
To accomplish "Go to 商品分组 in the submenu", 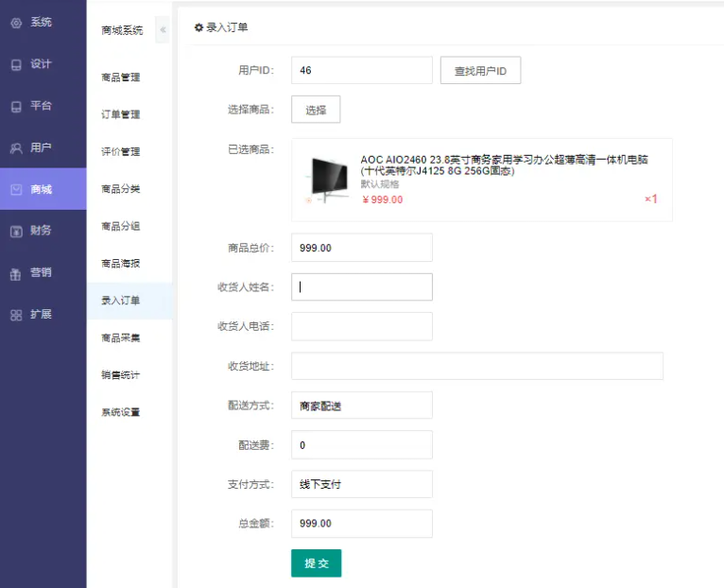I will [121, 226].
